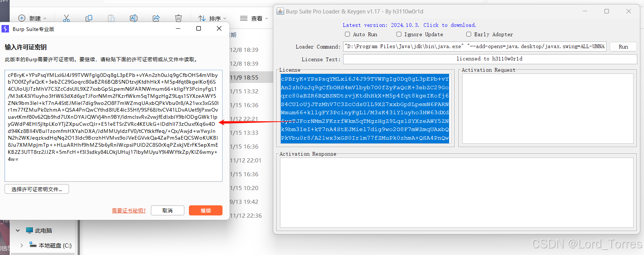Click the 选择许可证密钥文件 button
644x255 pixels.
pos(37,189)
